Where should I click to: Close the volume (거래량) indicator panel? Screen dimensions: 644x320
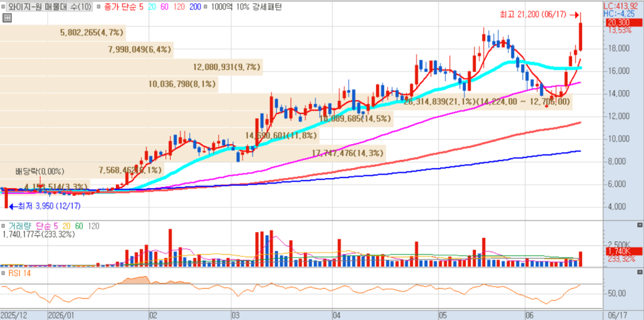639,225
